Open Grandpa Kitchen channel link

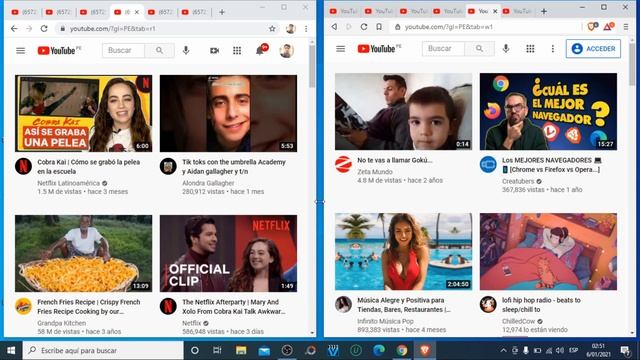(62, 323)
